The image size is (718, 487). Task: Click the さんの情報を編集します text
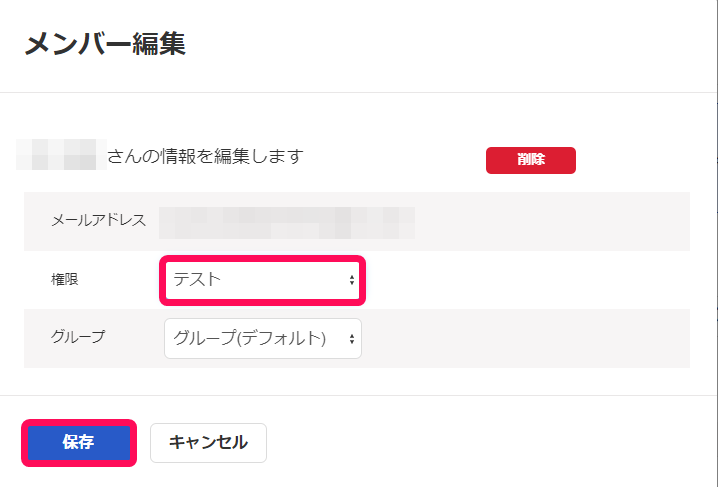pyautogui.click(x=205, y=156)
